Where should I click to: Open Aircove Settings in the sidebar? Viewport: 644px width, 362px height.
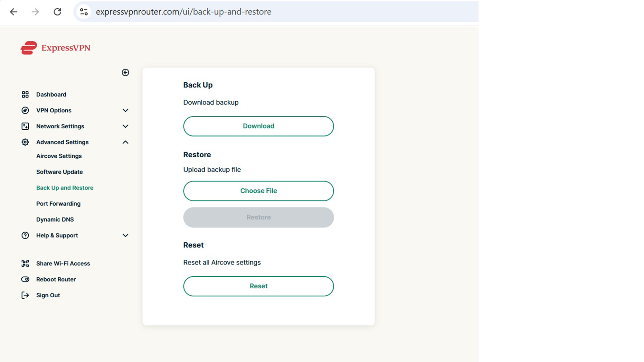[x=59, y=156]
